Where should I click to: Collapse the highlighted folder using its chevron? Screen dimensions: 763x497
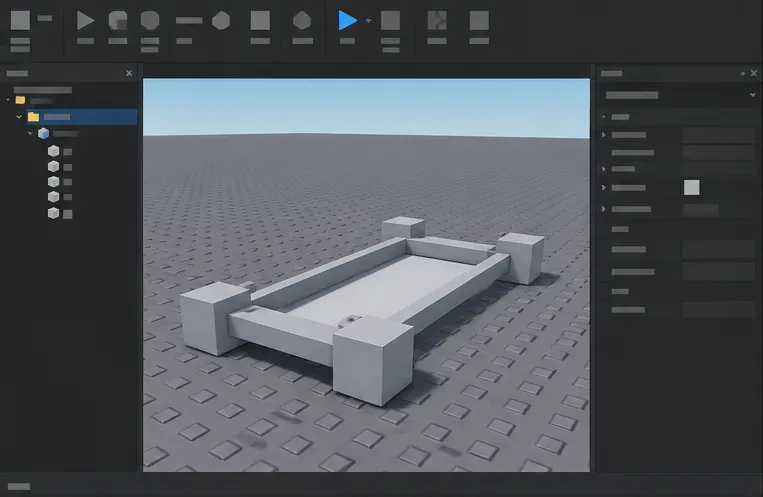pyautogui.click(x=19, y=117)
